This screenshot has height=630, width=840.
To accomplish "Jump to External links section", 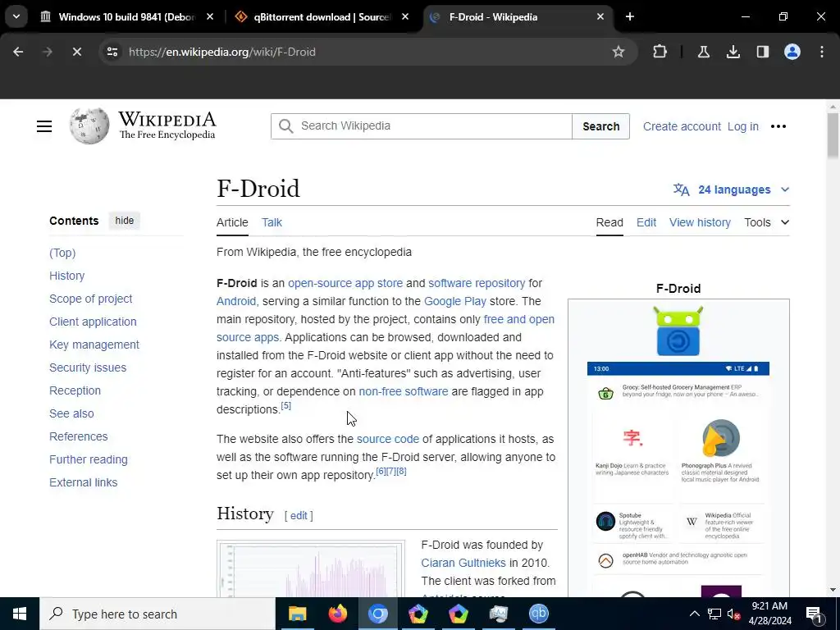I will [x=83, y=482].
